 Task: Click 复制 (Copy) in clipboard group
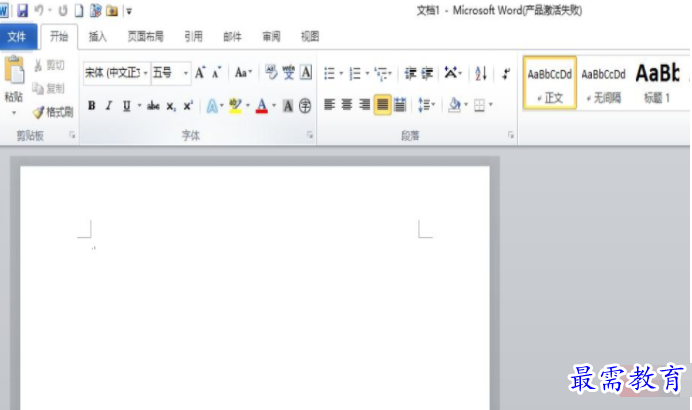[x=49, y=89]
